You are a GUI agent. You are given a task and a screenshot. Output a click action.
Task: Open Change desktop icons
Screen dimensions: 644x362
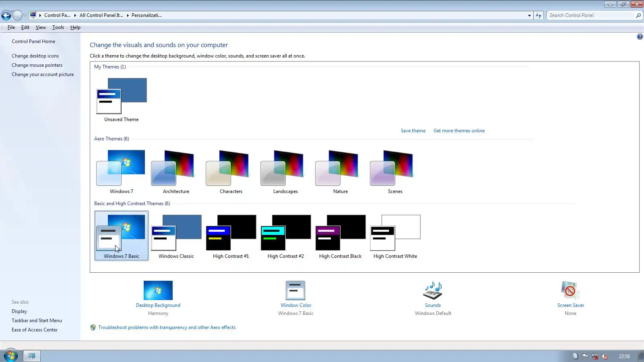35,56
